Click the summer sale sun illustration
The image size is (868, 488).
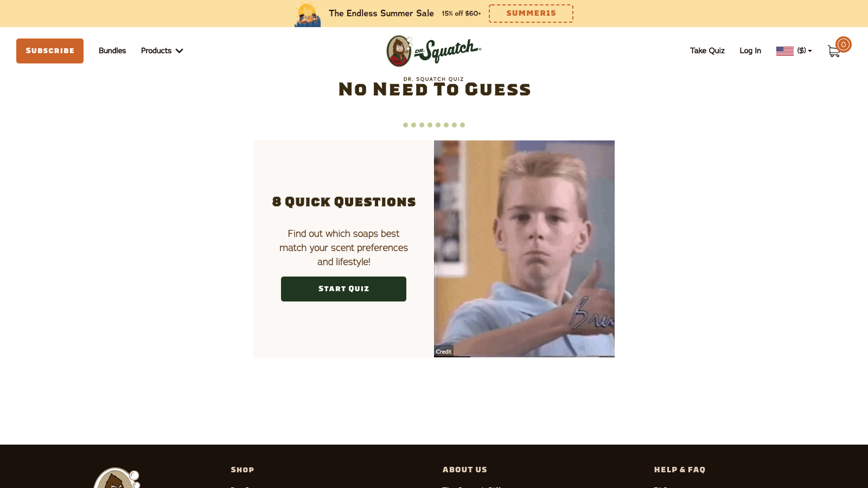pos(308,14)
